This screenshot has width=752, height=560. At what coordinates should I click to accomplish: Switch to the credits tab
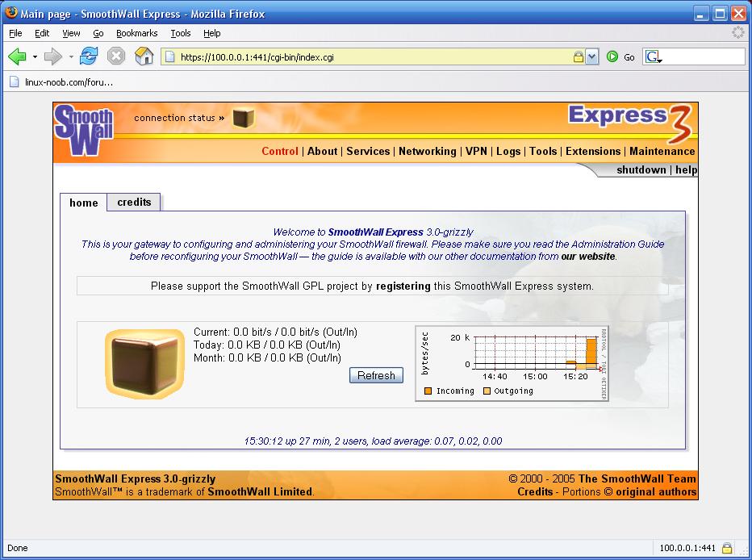pos(134,203)
